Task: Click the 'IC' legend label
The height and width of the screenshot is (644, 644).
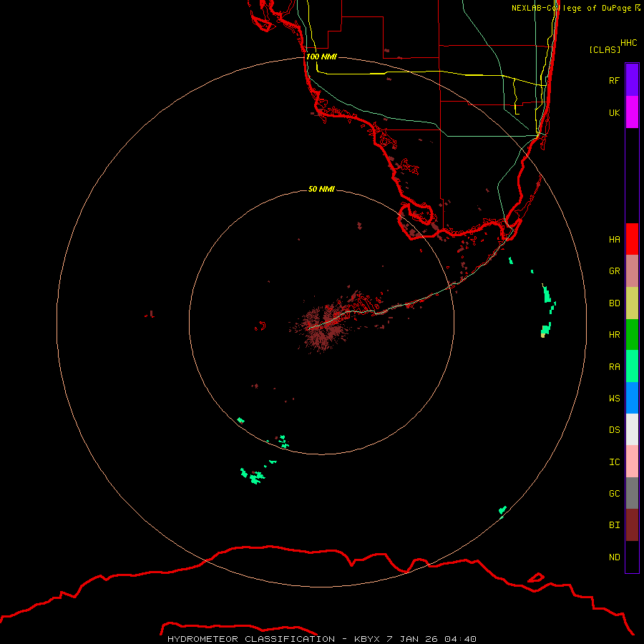Action: [614, 462]
